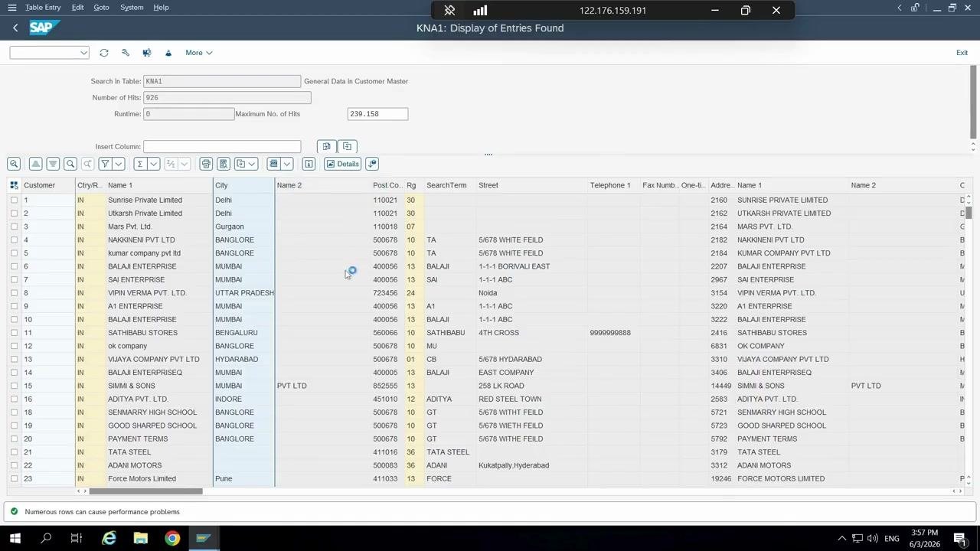The image size is (980, 551).
Task: Open the layout options dropdown arrow
Action: [x=287, y=164]
